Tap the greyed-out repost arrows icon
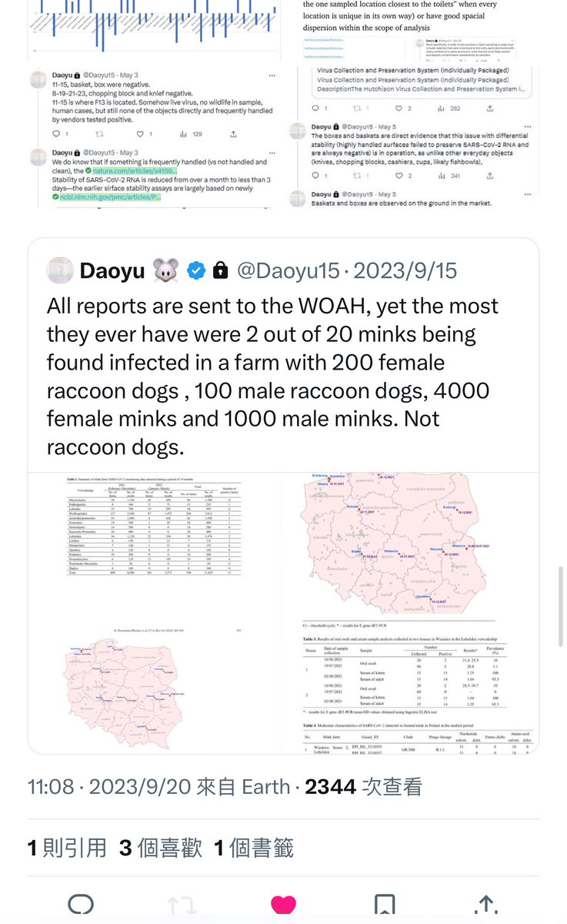 [182, 906]
